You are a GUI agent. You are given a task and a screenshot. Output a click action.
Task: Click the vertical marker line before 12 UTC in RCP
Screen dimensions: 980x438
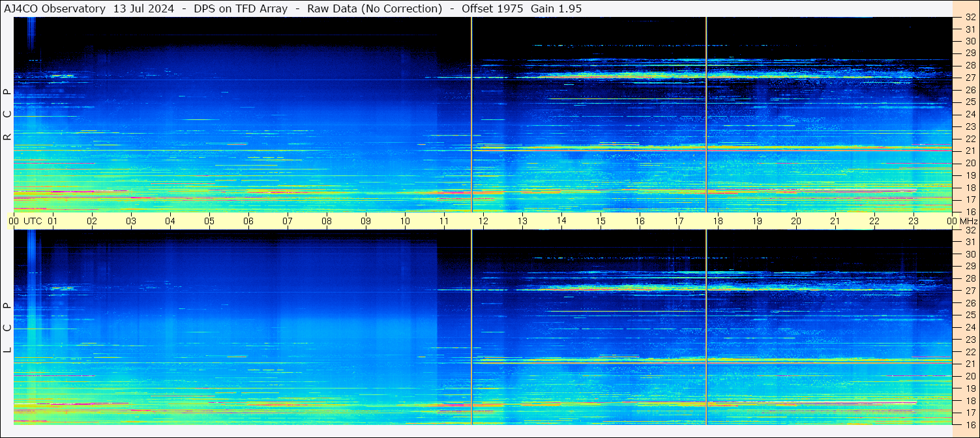point(471,114)
